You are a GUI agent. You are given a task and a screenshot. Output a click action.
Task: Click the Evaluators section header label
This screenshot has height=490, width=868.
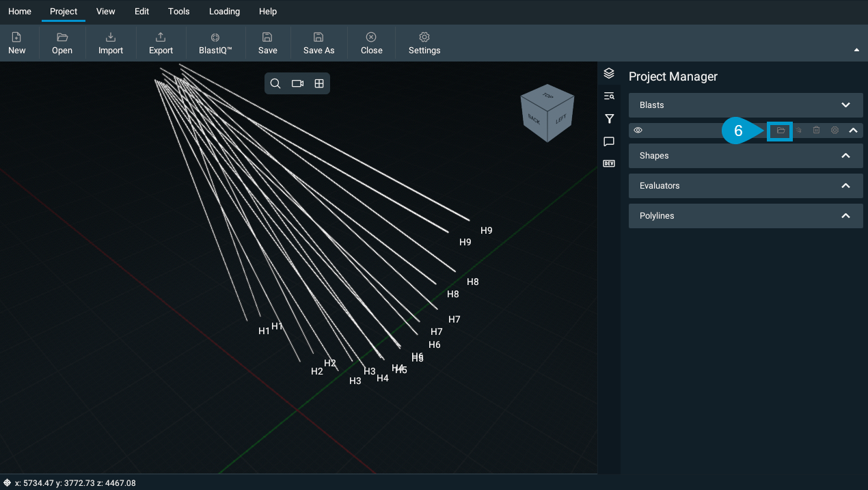point(660,186)
